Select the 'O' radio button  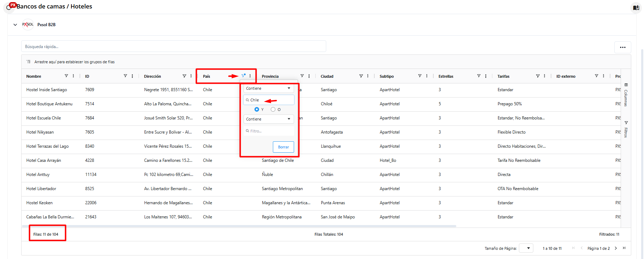273,110
